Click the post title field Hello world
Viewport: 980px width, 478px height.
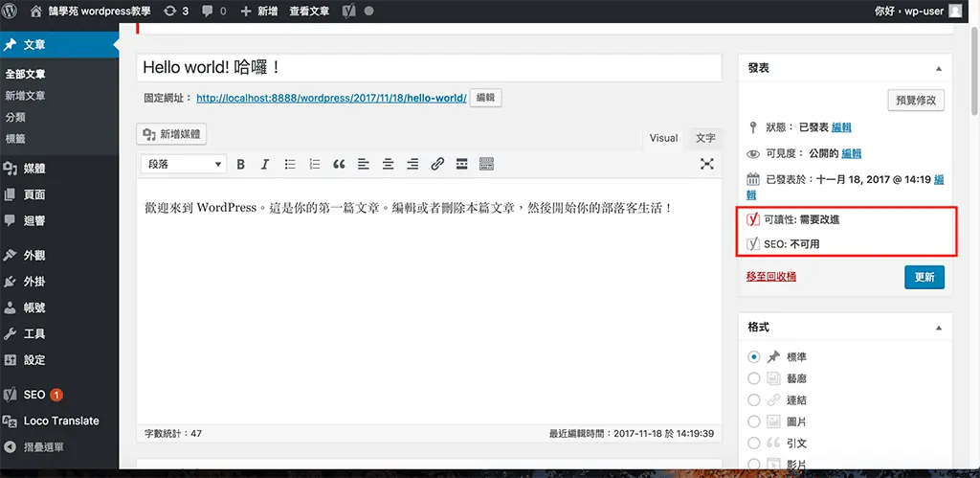pos(430,68)
